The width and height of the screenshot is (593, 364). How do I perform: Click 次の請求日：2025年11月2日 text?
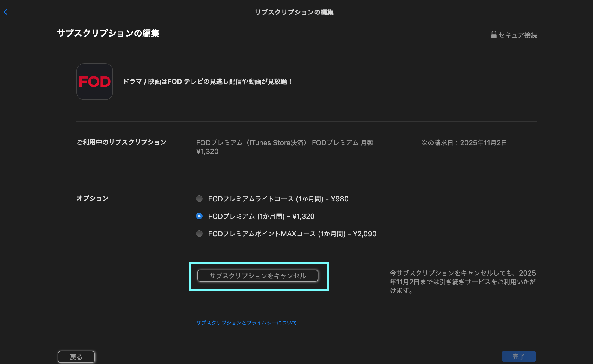464,143
